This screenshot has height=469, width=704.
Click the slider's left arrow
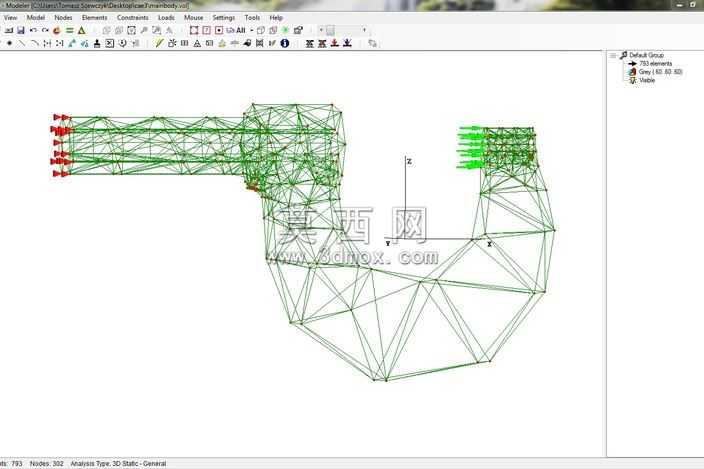321,31
